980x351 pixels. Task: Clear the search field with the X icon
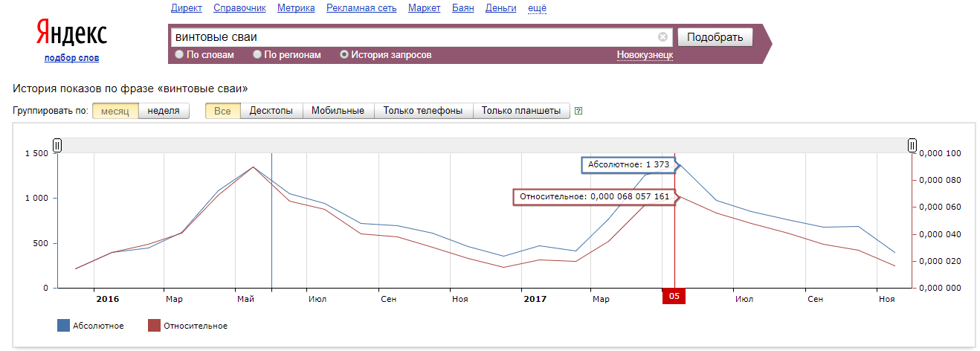[x=663, y=37]
